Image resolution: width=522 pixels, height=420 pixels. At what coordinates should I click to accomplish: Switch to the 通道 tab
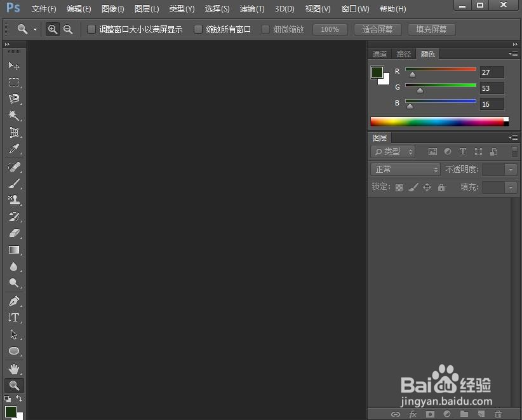click(x=380, y=54)
